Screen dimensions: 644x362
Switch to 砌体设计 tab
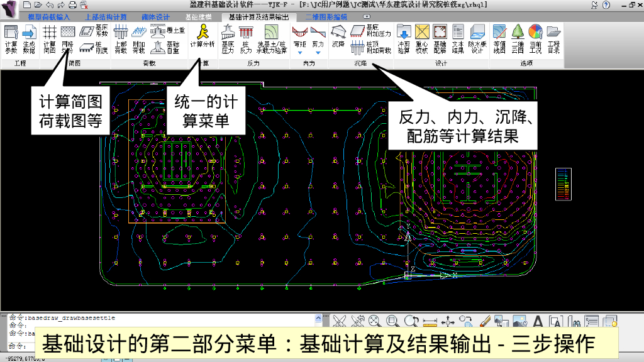(156, 17)
